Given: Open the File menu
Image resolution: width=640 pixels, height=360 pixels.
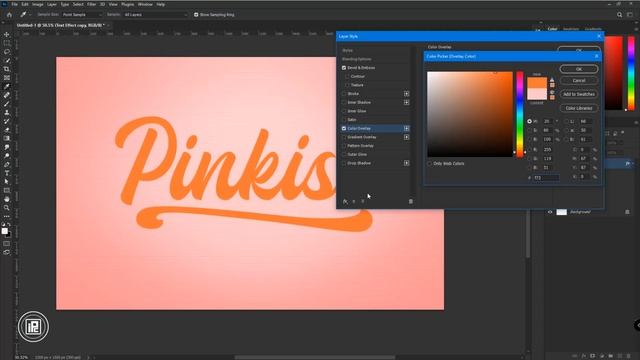Looking at the screenshot, I should 14,4.
